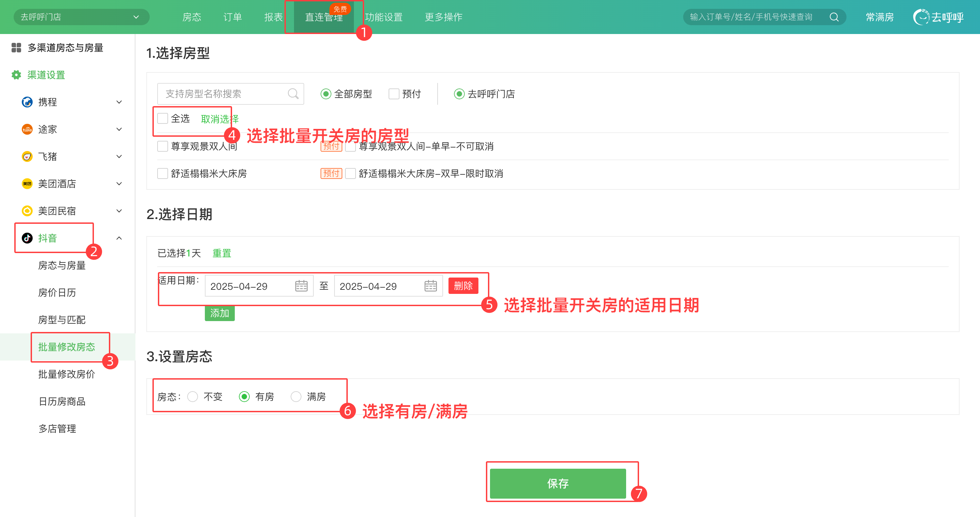Image resolution: width=980 pixels, height=517 pixels.
Task: Open the 去呼呼门店 store dropdown
Action: (81, 17)
